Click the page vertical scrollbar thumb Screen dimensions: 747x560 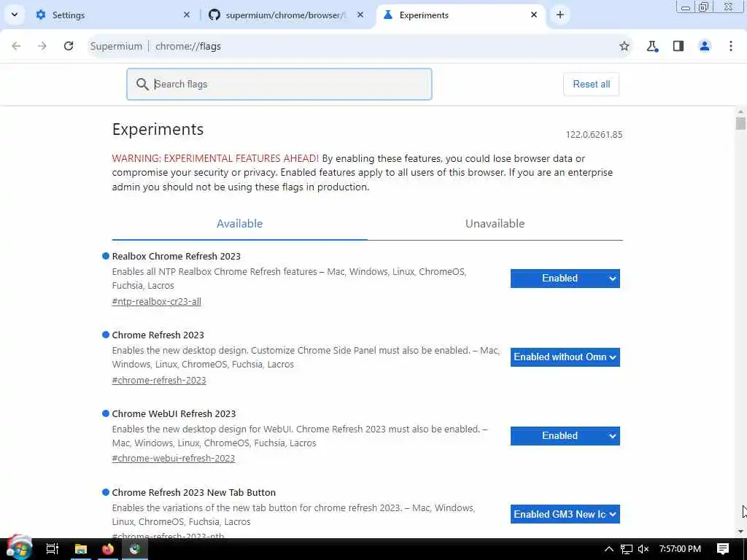pyautogui.click(x=740, y=124)
